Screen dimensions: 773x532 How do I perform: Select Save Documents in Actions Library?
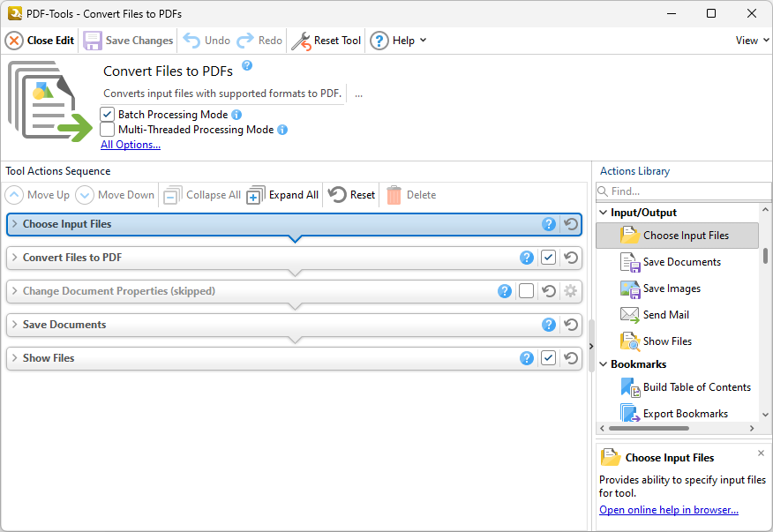pos(678,262)
